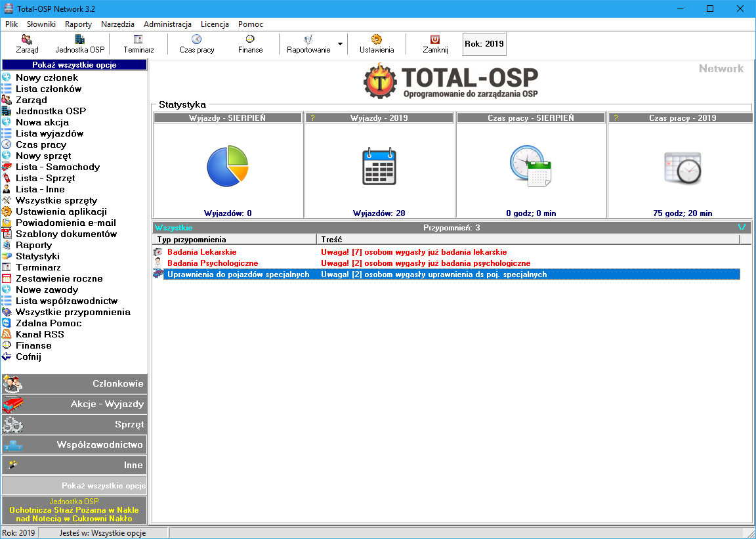Click bottom Pokaż wszystkie opcje button
This screenshot has height=539, width=756.
tap(74, 485)
